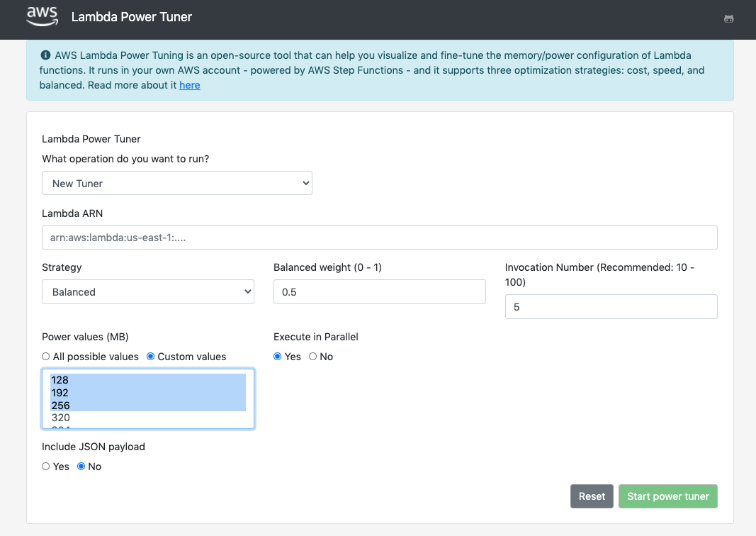Choose No for Include JSON payload
This screenshot has height=536, width=756.
pyautogui.click(x=81, y=467)
